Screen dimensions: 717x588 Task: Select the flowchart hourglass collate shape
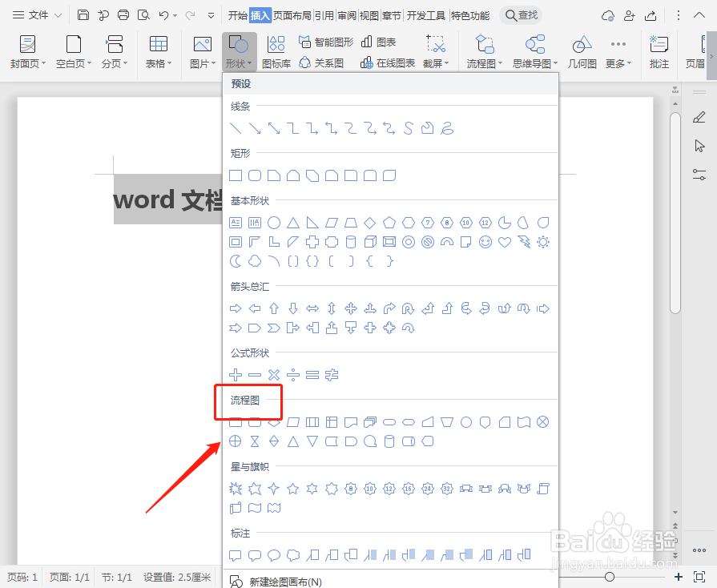pyautogui.click(x=255, y=441)
